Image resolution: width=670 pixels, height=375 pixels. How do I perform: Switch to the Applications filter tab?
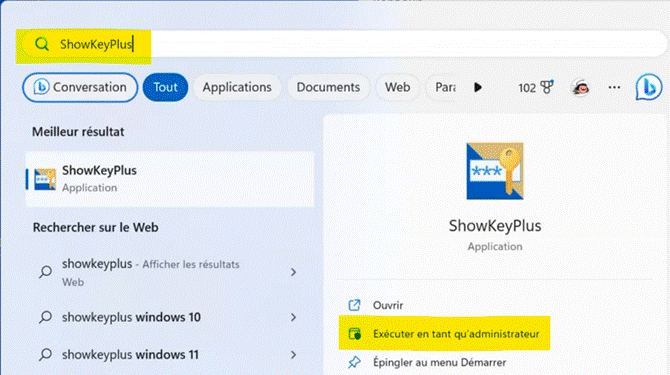pos(237,88)
